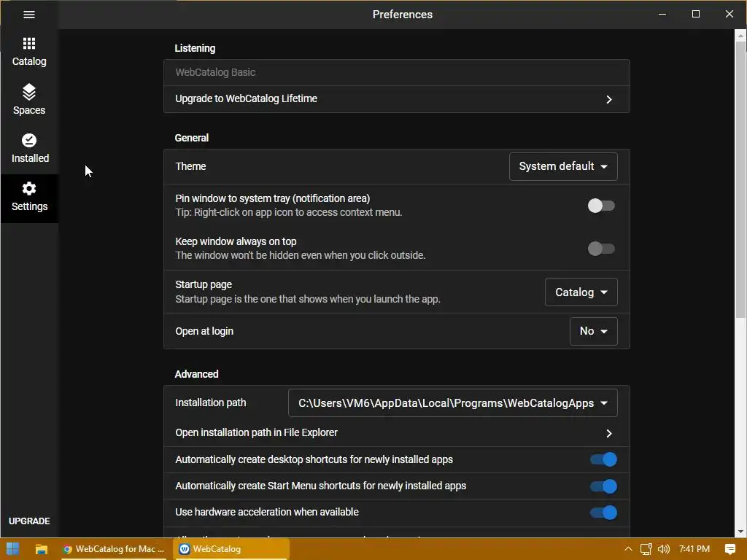Screen dimensions: 747x560
Task: Disable automatic desktop shortcuts creation
Action: [x=603, y=459]
